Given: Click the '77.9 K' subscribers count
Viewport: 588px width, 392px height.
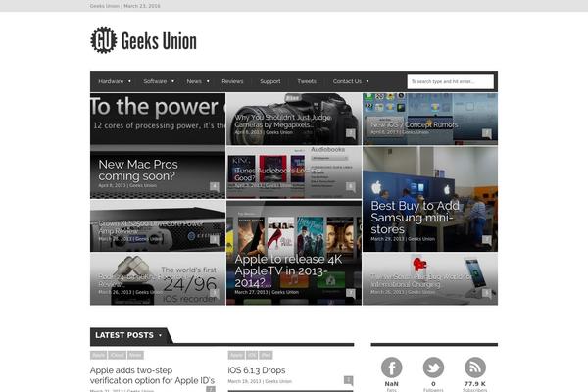Looking at the screenshot, I should coord(474,384).
